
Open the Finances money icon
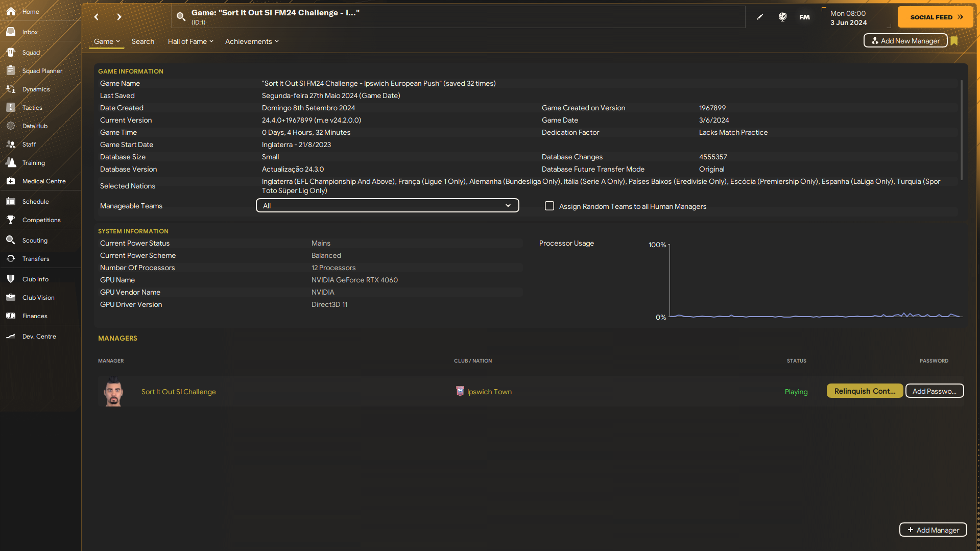coord(11,316)
